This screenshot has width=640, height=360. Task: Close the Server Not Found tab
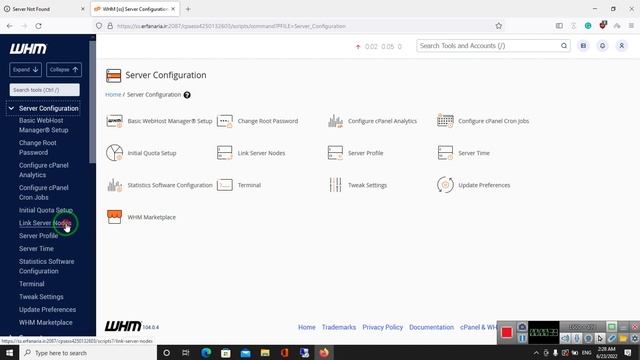click(82, 9)
